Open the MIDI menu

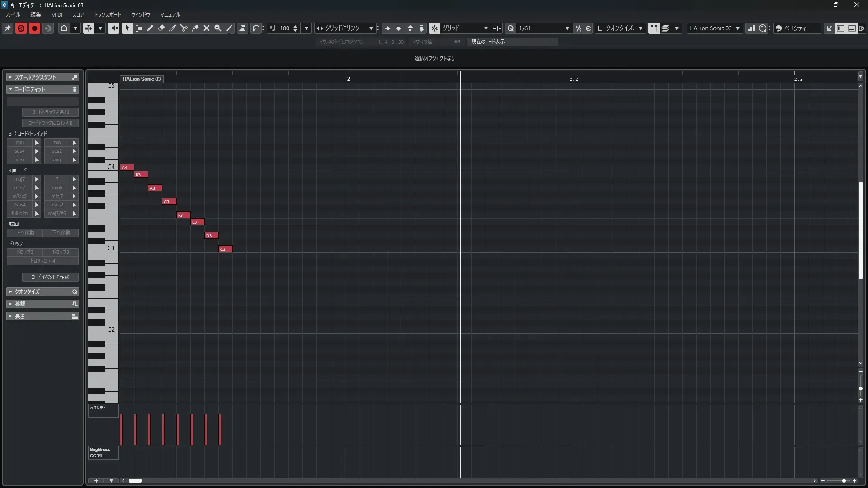pos(57,14)
